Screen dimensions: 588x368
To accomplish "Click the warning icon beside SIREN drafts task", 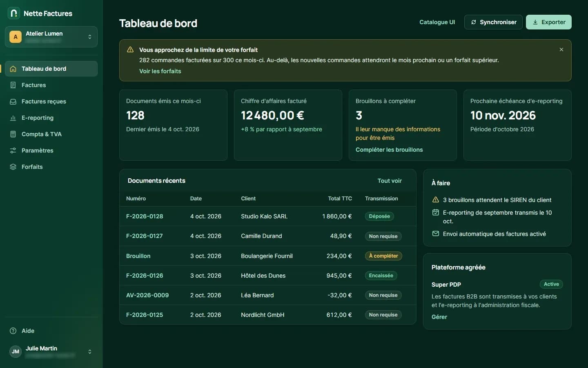I will [436, 200].
